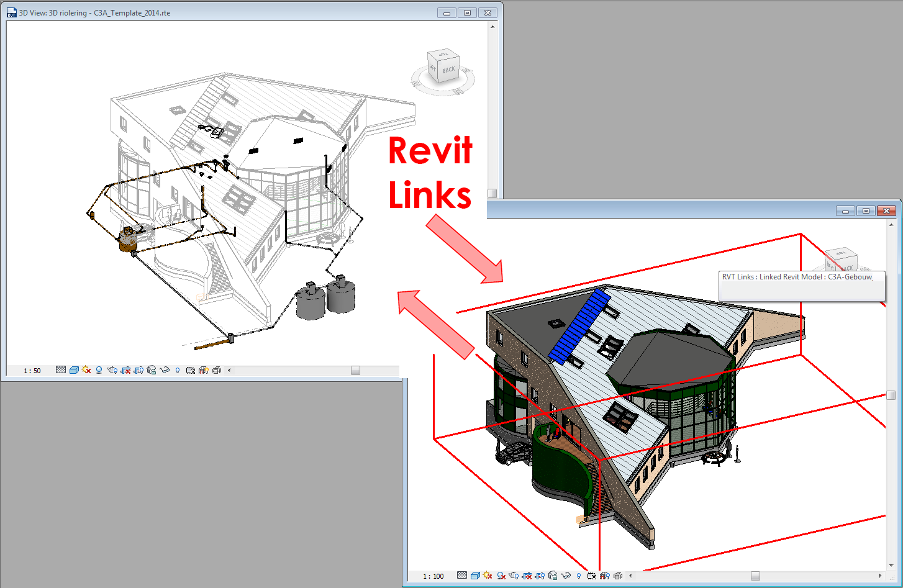Viewport: 903px width, 588px height.
Task: Click Show Analytical Model icon in 3D riolering view
Action: pyautogui.click(x=203, y=370)
